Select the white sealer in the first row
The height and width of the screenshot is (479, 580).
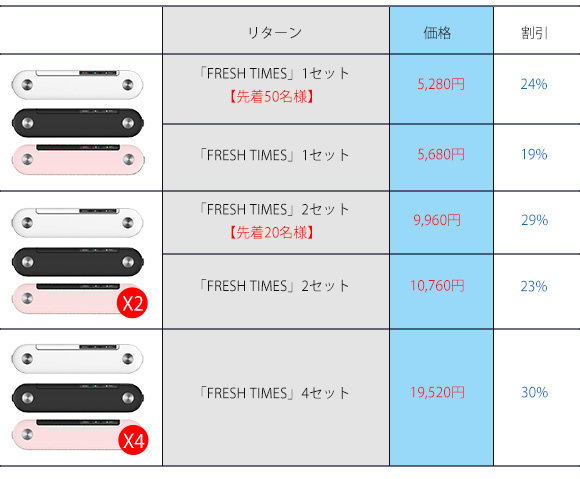coord(77,85)
